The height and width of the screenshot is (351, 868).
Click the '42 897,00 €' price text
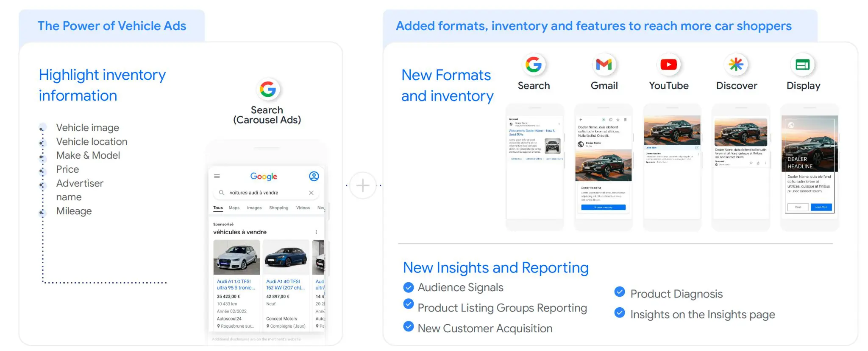coord(278,297)
